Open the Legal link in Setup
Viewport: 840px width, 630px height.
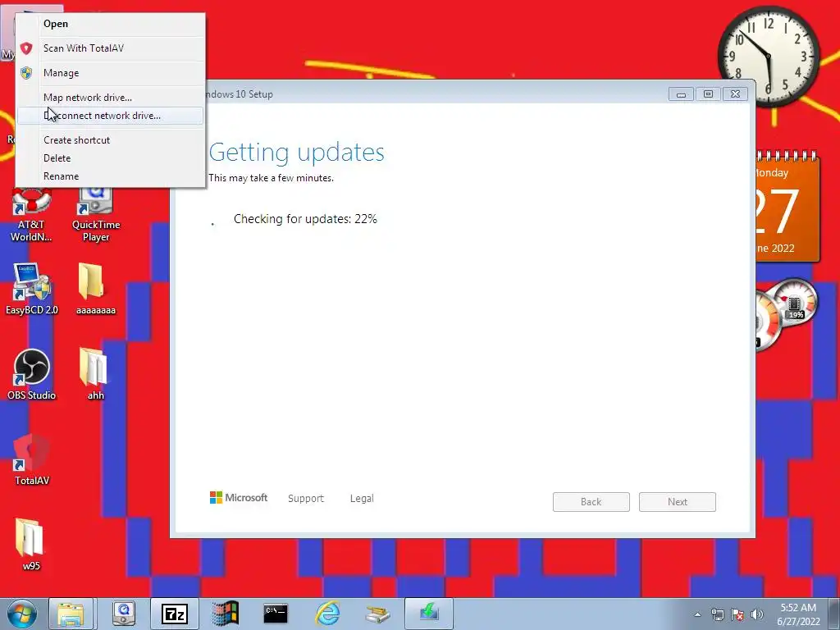[362, 498]
